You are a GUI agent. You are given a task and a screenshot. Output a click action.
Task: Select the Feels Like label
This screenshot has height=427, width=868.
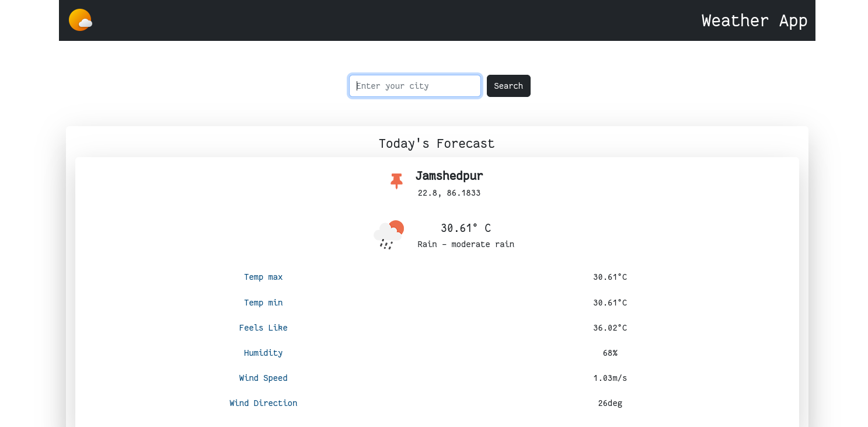point(263,328)
